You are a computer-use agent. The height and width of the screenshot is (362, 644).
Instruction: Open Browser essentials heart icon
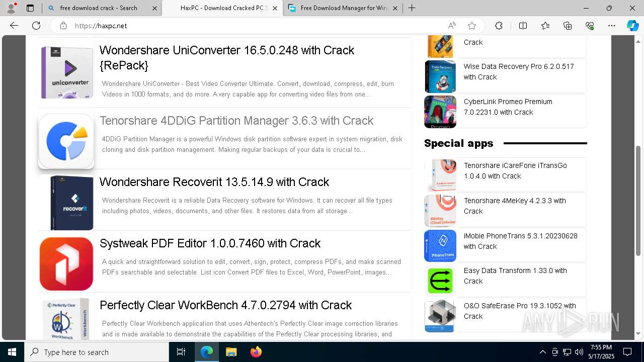tap(590, 26)
